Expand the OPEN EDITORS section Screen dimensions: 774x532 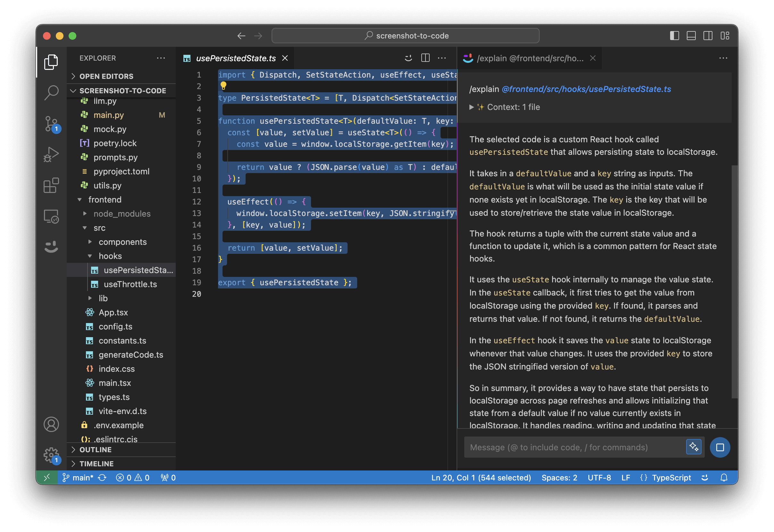[x=122, y=76]
